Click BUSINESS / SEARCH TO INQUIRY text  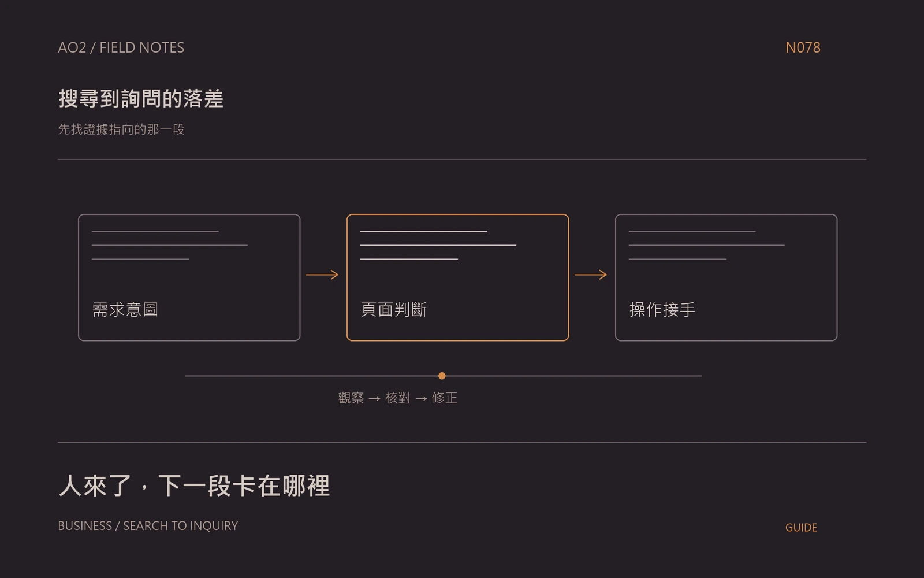point(148,525)
